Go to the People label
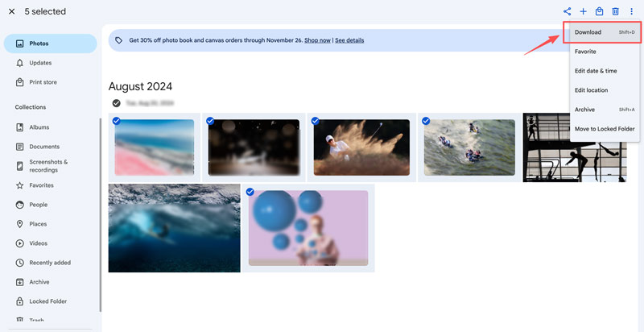Image resolution: width=644 pixels, height=332 pixels. (38, 205)
